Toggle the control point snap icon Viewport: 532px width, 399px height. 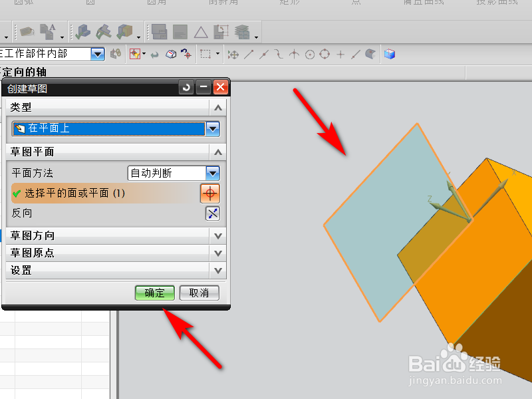[x=279, y=54]
